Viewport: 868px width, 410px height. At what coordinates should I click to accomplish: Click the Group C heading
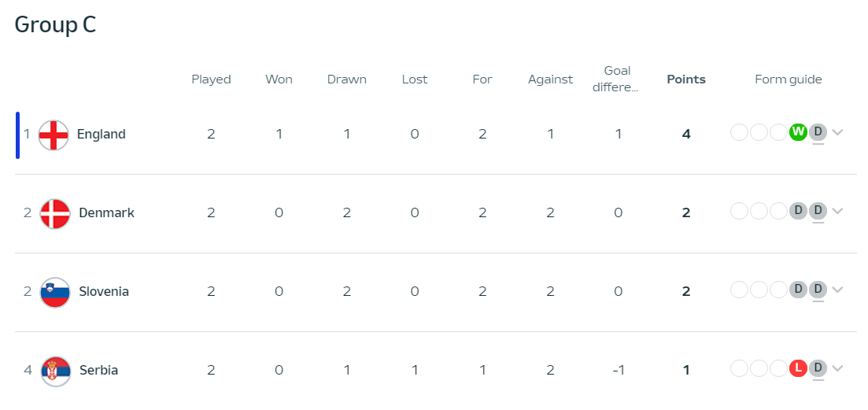coord(55,25)
